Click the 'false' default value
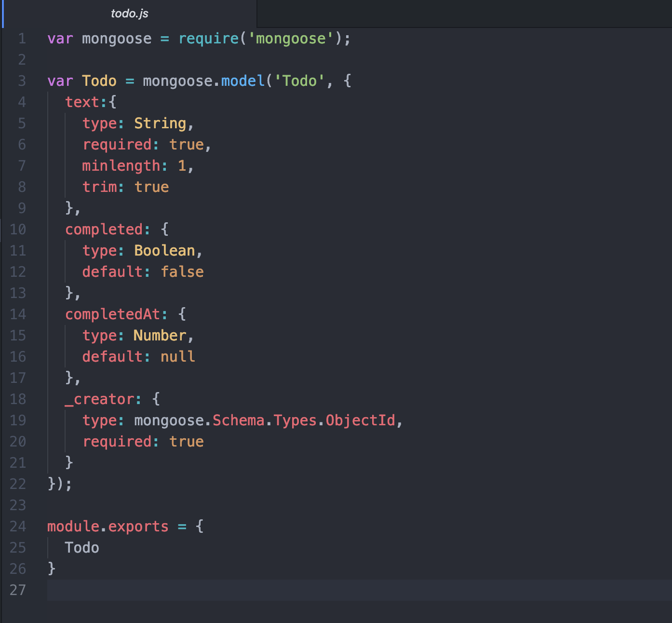672x623 pixels. click(x=182, y=271)
